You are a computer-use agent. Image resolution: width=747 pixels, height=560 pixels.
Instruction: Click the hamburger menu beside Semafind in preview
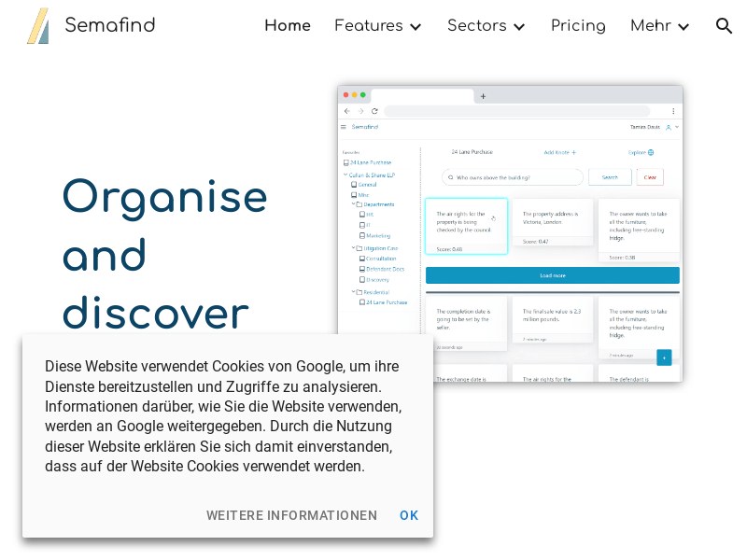[344, 127]
